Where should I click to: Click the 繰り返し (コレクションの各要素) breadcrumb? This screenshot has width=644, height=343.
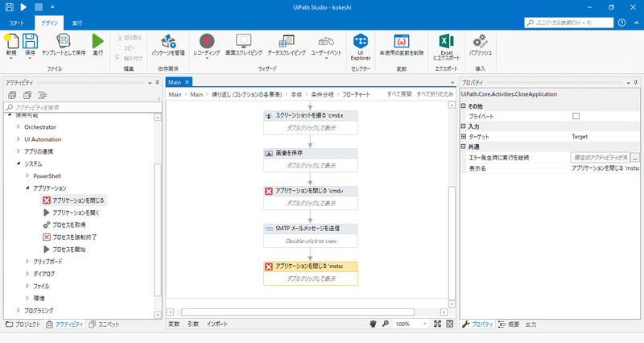click(x=247, y=94)
